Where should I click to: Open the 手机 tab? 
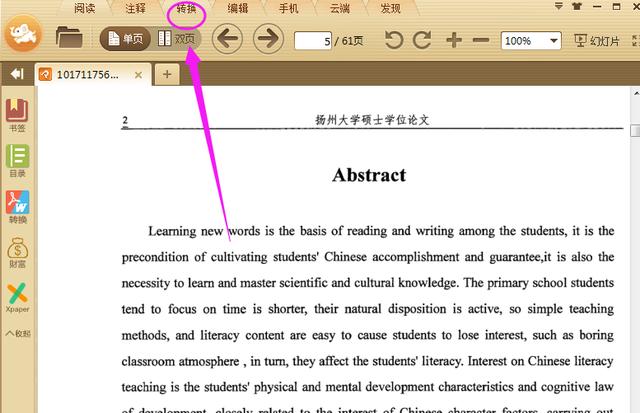pyautogui.click(x=289, y=8)
